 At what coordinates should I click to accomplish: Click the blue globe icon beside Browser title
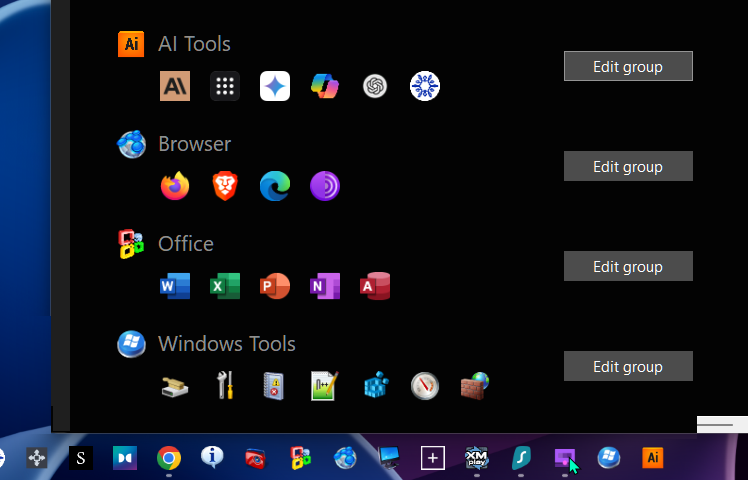click(x=131, y=144)
